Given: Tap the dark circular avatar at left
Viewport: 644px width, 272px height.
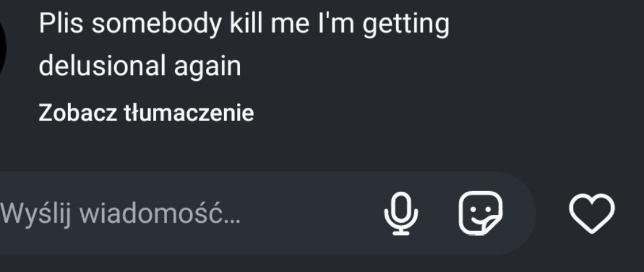Looking at the screenshot, I should (3, 46).
